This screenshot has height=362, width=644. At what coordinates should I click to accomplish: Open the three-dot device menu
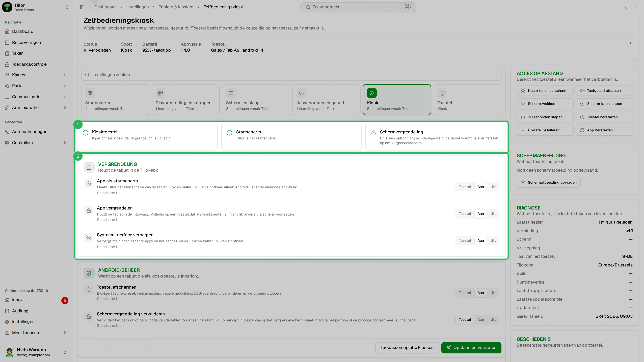click(x=630, y=44)
